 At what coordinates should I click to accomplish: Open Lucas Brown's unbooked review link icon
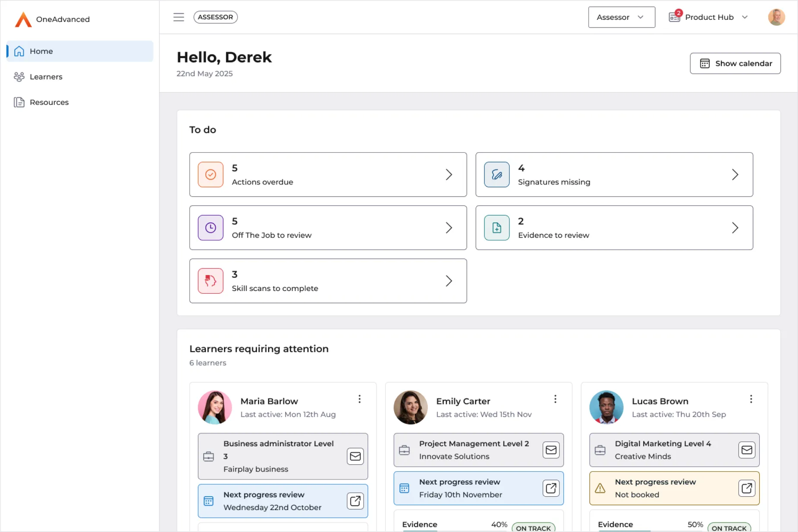[x=747, y=488]
